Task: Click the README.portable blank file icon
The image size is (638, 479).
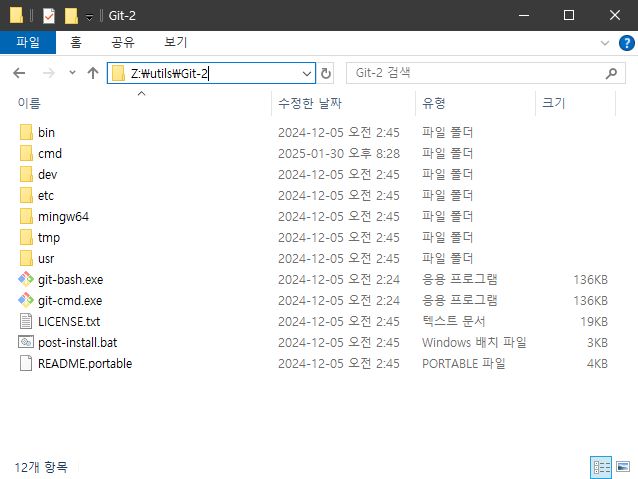Action: 26,363
